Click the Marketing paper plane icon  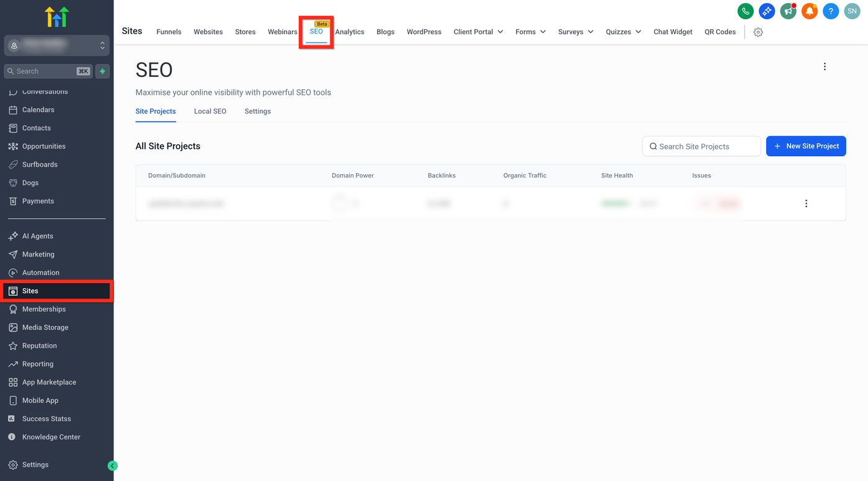(13, 255)
